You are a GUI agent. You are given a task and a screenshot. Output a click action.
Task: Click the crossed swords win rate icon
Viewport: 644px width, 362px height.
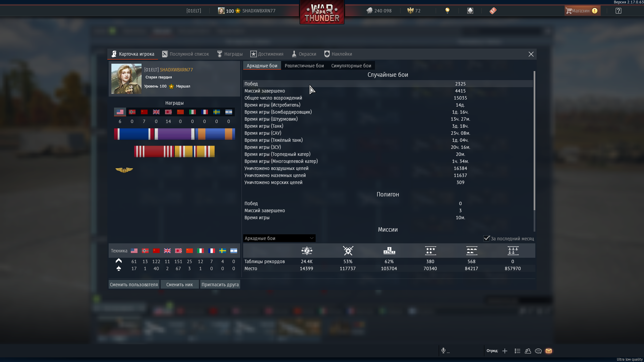click(x=348, y=251)
